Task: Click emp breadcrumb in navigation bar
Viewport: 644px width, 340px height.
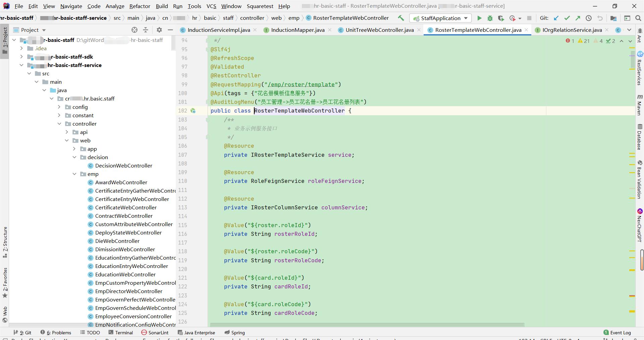Action: (x=294, y=18)
